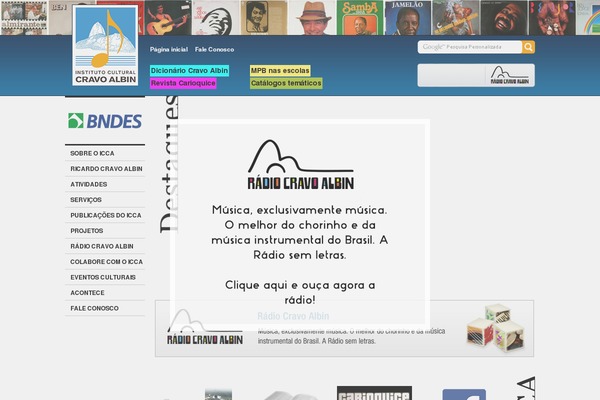
Task: Open the Rádio Cravo Albin header banner
Action: pos(476,75)
